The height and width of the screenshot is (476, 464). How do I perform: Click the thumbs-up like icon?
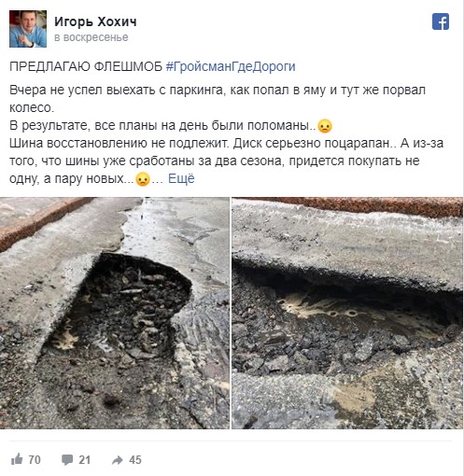click(x=17, y=459)
